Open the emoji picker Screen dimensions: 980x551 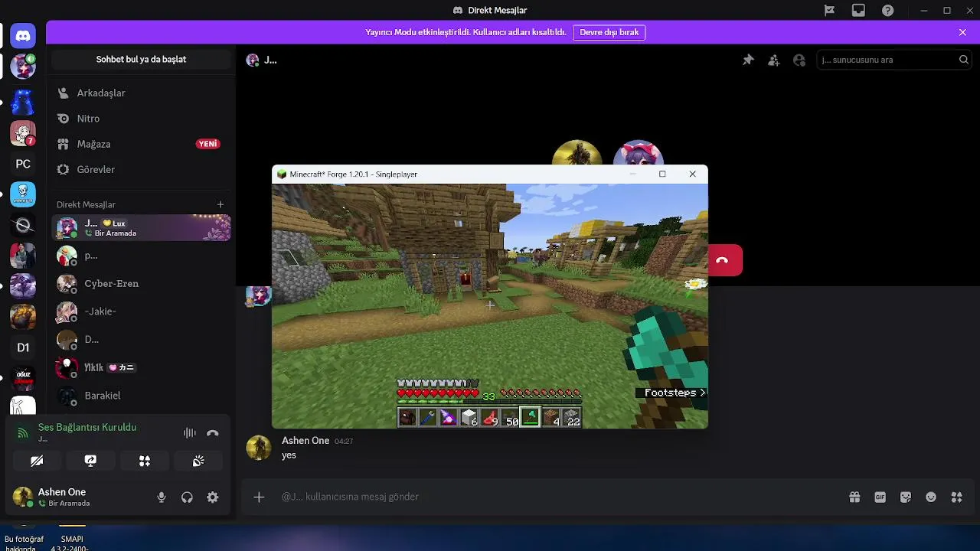(x=931, y=497)
